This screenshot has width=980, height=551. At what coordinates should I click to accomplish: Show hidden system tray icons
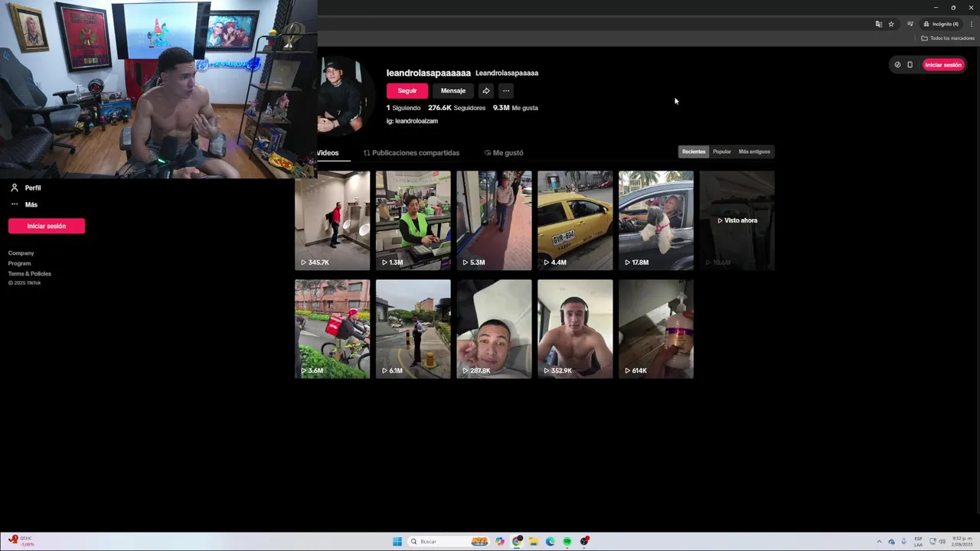[x=879, y=542]
